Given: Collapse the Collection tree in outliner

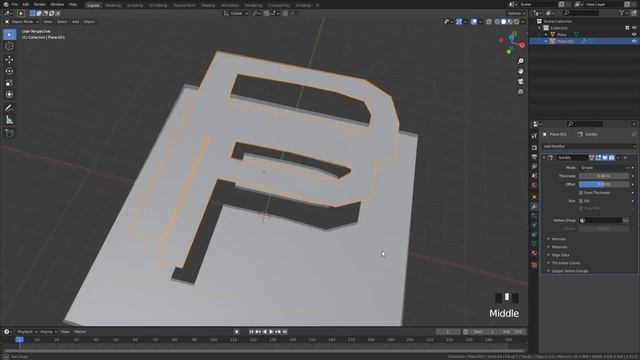Looking at the screenshot, I should [540, 28].
